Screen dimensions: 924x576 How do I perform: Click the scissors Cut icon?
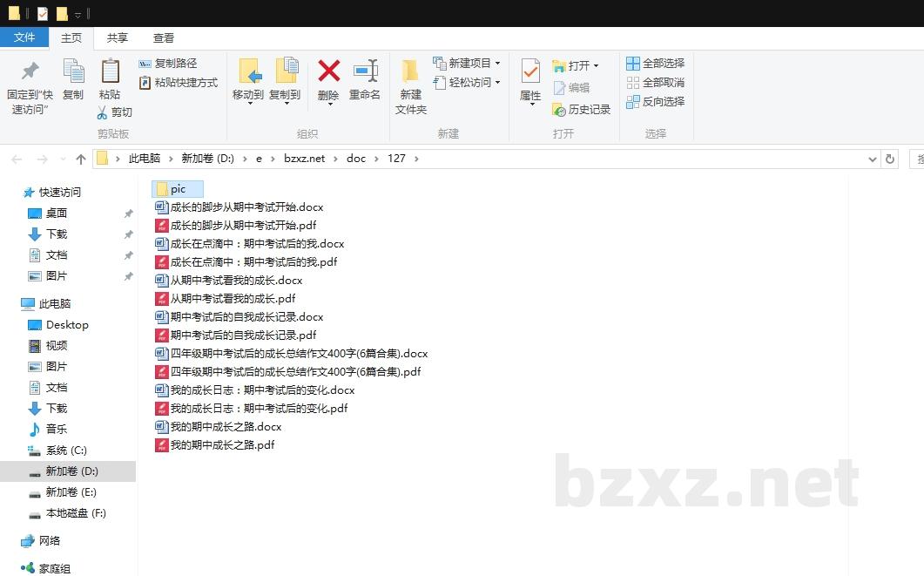coord(102,112)
